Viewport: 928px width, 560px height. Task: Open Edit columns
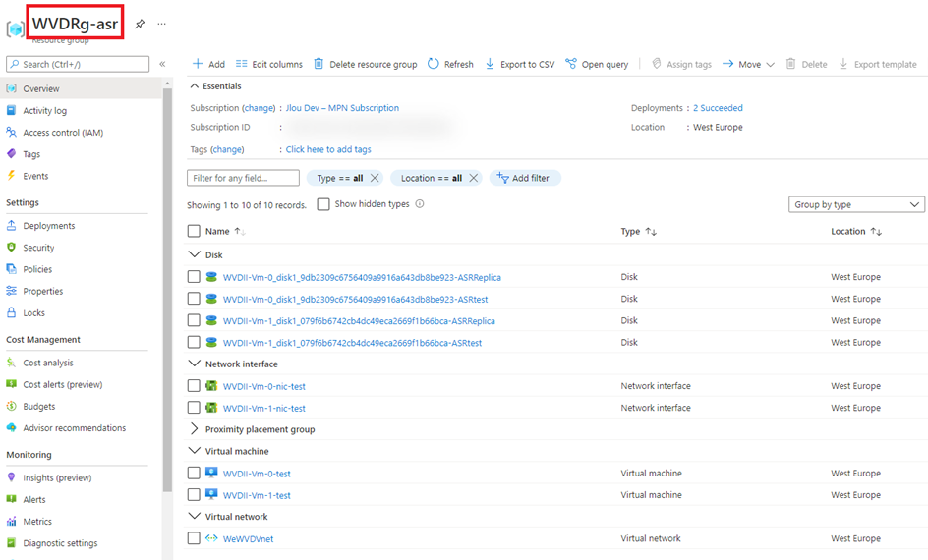pyautogui.click(x=269, y=64)
